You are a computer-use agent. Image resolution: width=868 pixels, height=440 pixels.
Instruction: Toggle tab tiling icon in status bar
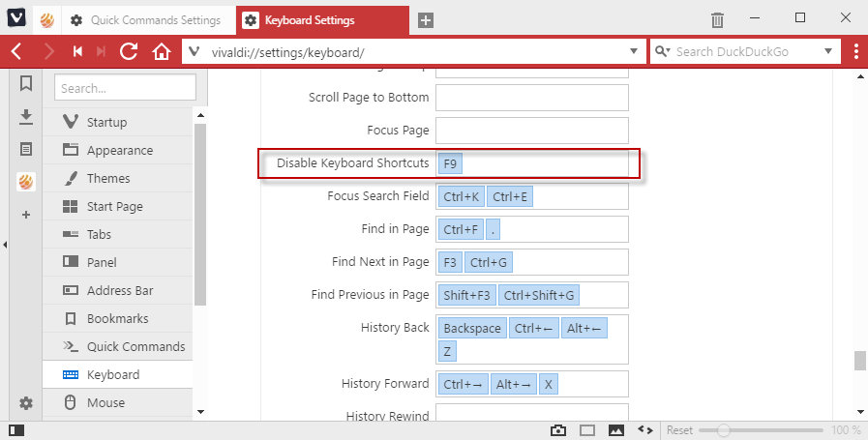587,430
